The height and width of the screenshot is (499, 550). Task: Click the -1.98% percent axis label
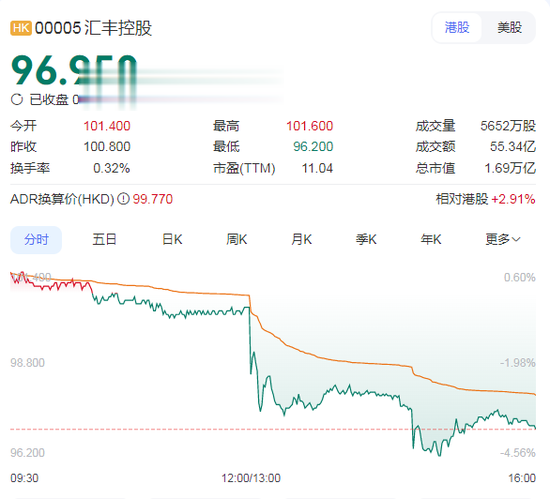[x=518, y=363]
